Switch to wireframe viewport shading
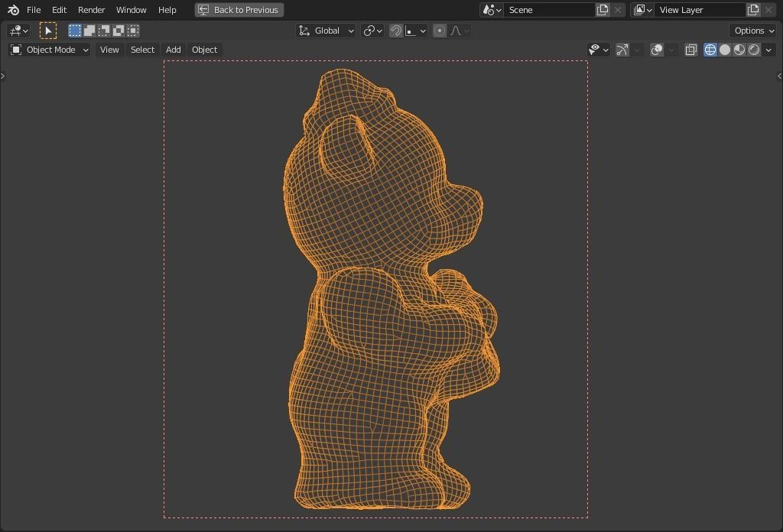 pos(710,50)
